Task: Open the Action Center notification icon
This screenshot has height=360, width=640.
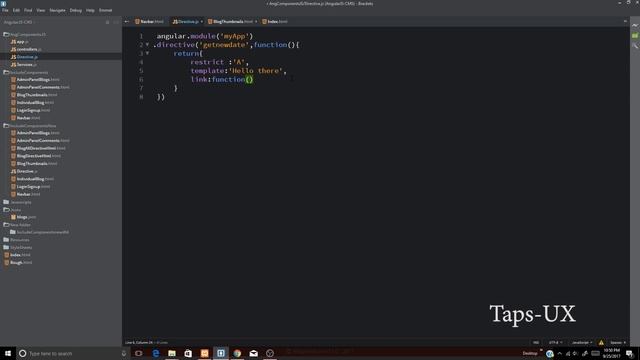Action: pos(629,353)
